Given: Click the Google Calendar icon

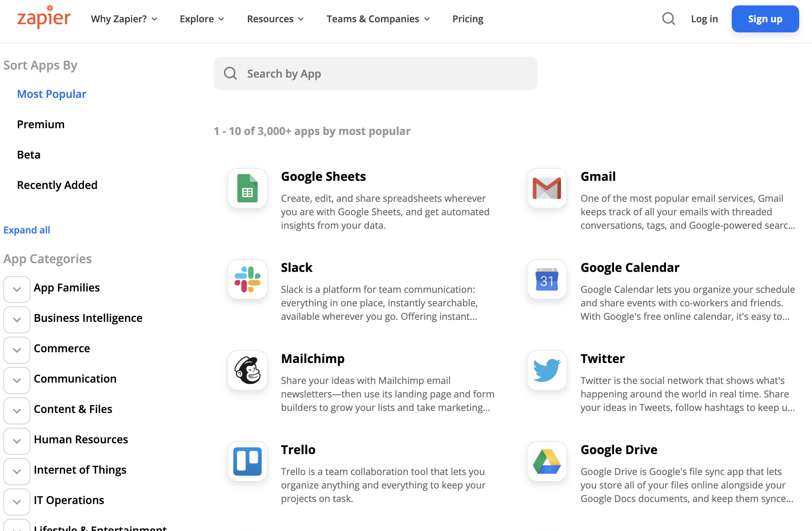Looking at the screenshot, I should 547,279.
